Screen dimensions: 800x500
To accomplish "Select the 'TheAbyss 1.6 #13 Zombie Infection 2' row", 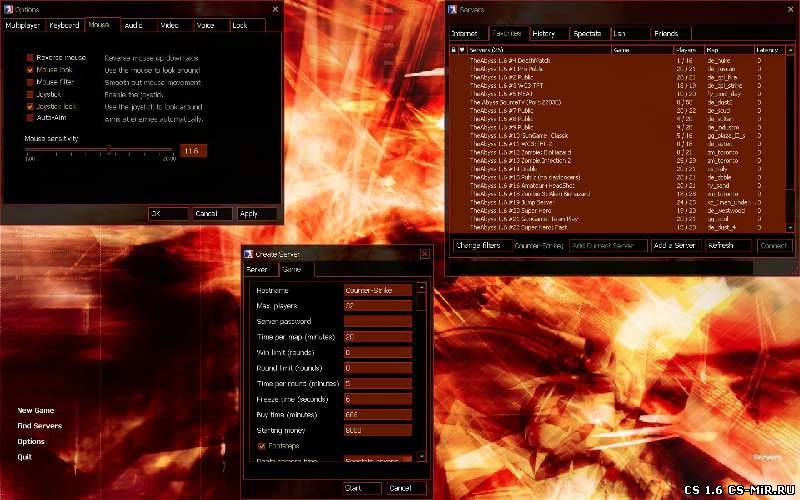I will coord(618,161).
